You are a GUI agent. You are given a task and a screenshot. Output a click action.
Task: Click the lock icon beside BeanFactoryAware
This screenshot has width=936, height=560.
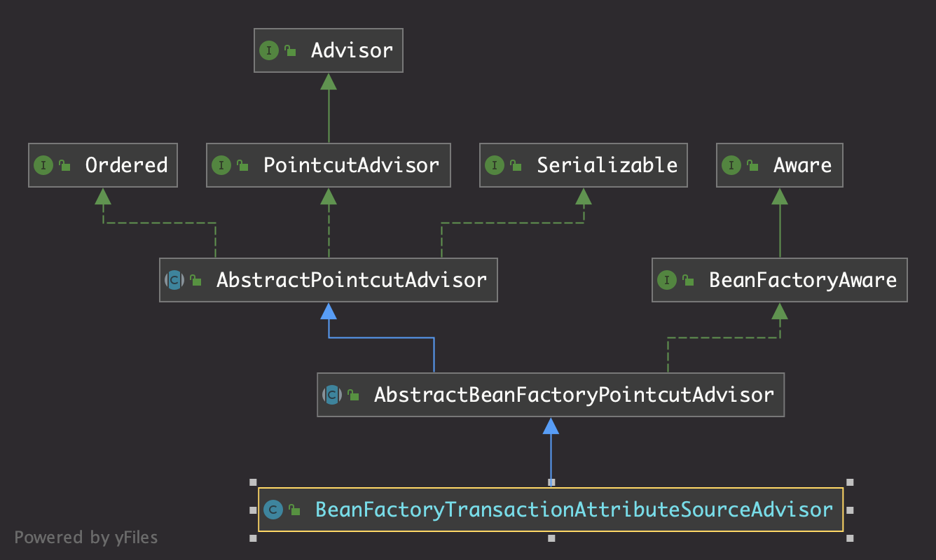pos(689,280)
